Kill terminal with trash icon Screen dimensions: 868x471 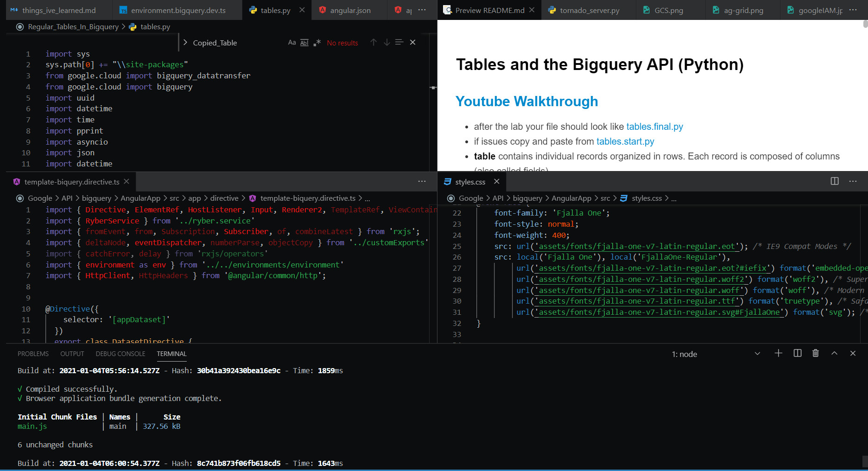point(816,353)
